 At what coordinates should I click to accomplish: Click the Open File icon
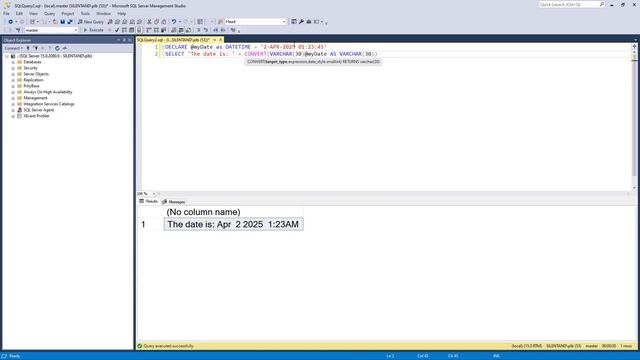pyautogui.click(x=55, y=22)
